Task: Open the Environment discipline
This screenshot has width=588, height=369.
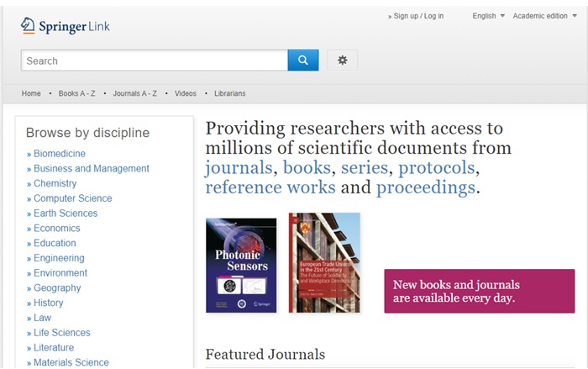Action: click(60, 273)
